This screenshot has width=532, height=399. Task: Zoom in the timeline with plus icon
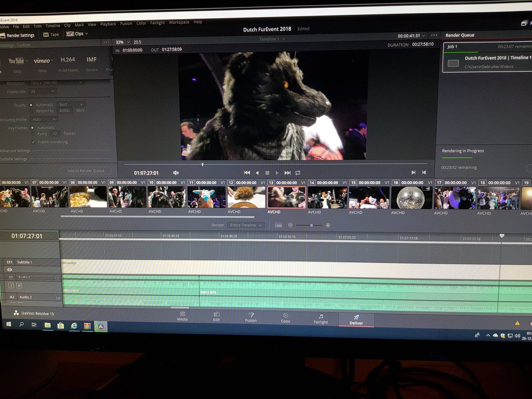point(328,225)
